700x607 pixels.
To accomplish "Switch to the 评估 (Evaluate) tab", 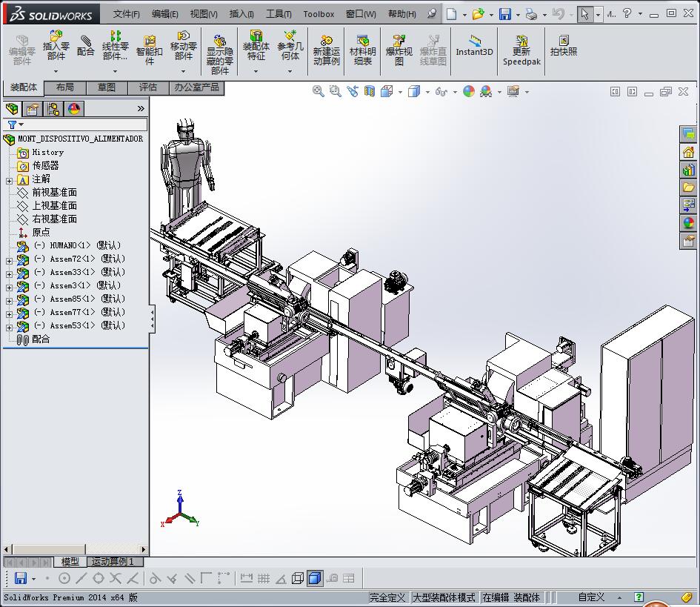I will [x=148, y=87].
